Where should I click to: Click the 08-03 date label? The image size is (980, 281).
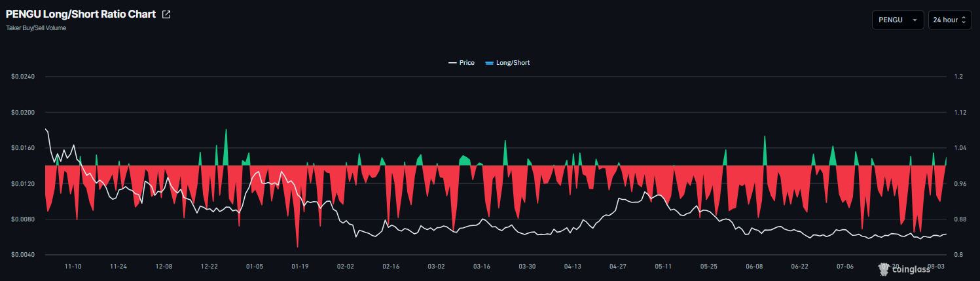point(935,267)
